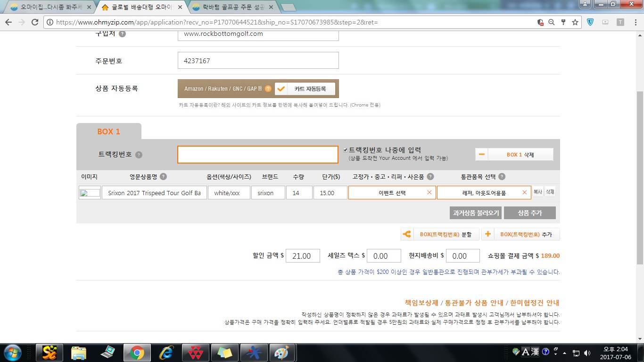Click the zoom magnifier icon in the address bar

point(551,22)
